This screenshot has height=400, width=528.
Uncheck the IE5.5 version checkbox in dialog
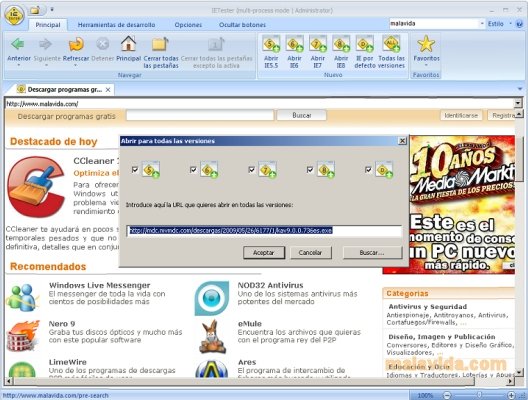[x=135, y=169]
